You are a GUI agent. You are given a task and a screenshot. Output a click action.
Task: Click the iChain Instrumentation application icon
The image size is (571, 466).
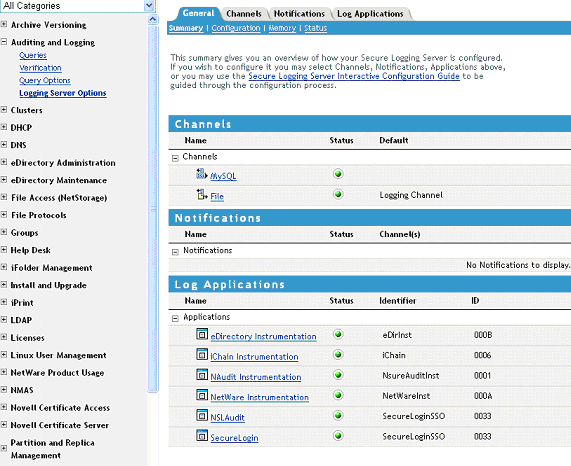click(x=202, y=354)
